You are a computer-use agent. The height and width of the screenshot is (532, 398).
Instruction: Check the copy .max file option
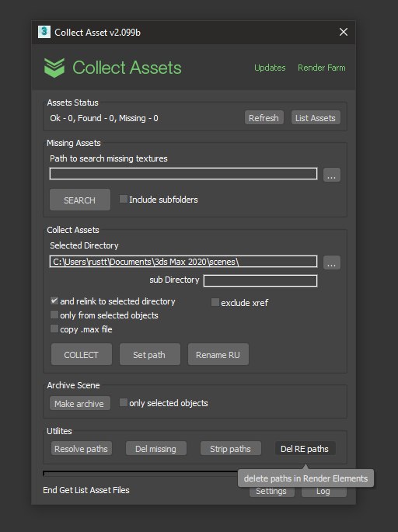click(54, 329)
